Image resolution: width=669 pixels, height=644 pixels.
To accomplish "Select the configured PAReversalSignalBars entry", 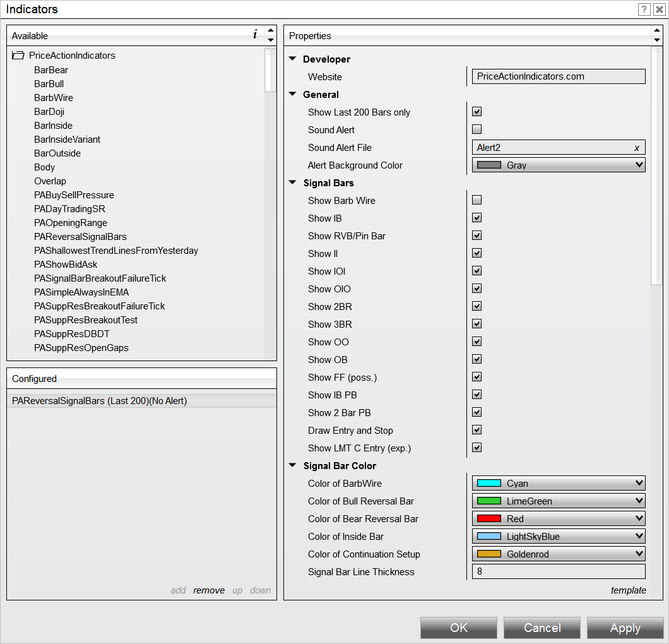I will [x=100, y=401].
